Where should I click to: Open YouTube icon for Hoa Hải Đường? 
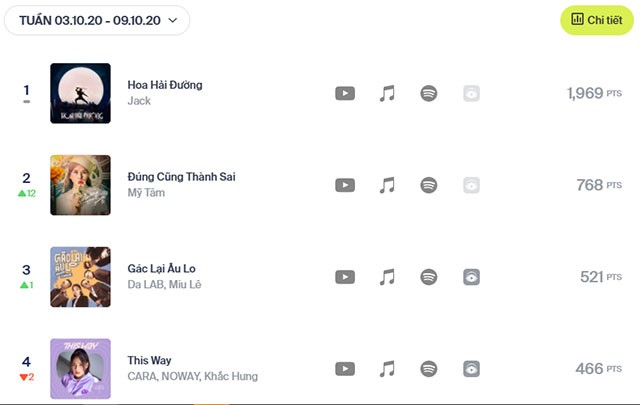coord(345,93)
